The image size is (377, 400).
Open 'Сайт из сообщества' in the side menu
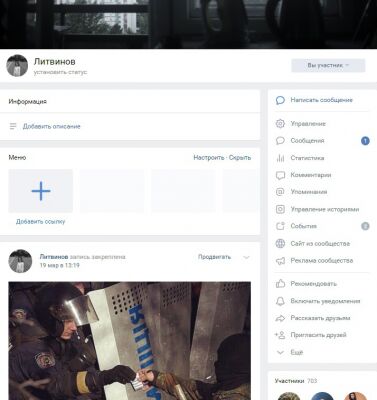[x=320, y=244]
